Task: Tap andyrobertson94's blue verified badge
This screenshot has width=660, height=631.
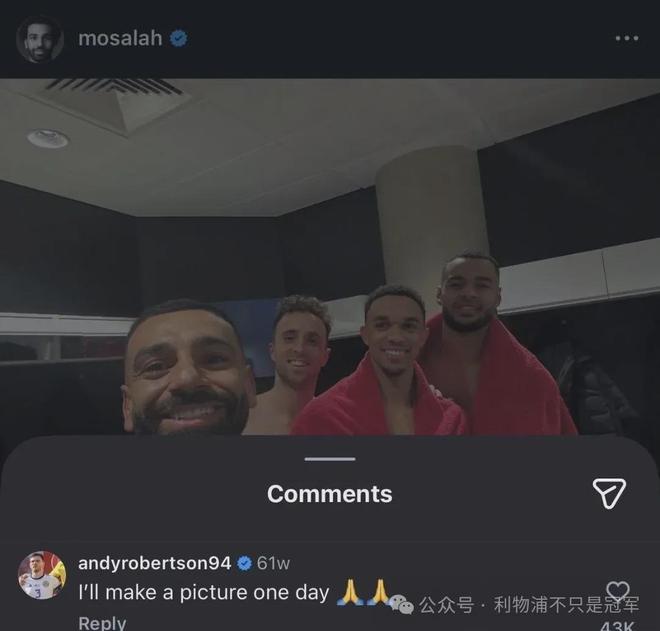Action: [x=244, y=563]
